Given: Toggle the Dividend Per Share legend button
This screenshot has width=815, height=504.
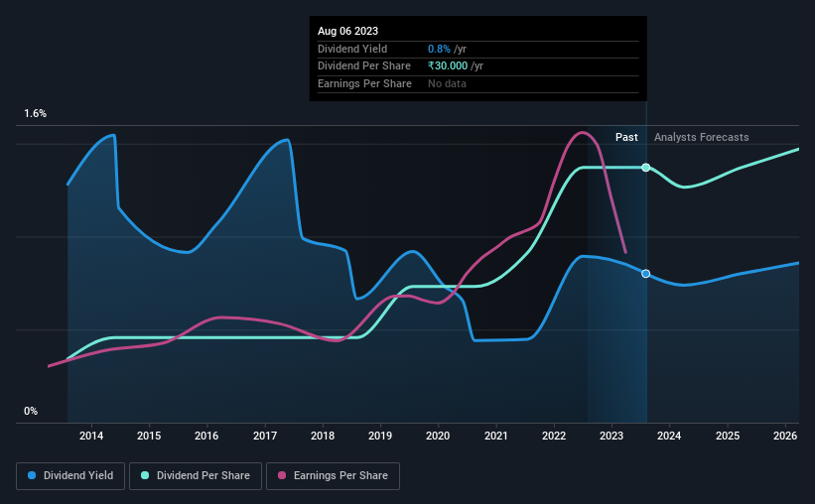Looking at the screenshot, I should pos(196,476).
